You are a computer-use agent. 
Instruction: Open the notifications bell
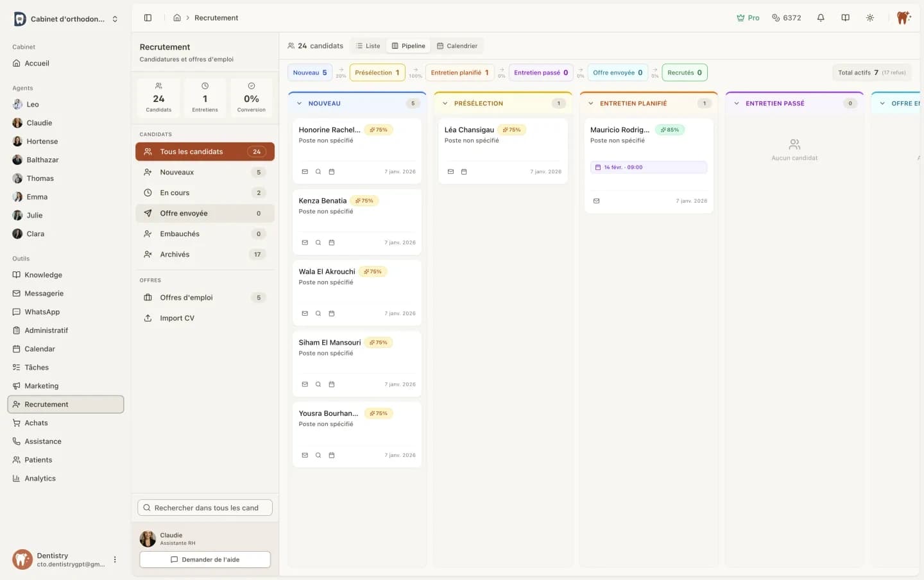821,18
